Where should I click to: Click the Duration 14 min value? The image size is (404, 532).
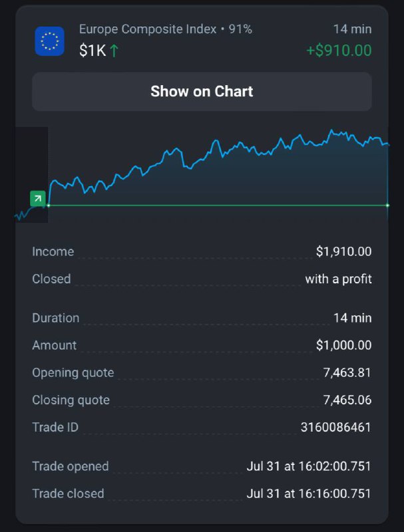click(352, 318)
